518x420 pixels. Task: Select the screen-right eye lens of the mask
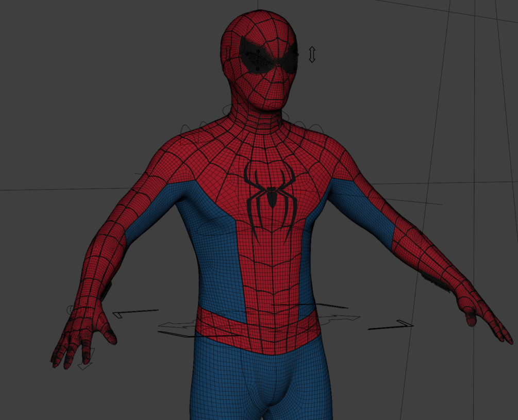point(290,60)
